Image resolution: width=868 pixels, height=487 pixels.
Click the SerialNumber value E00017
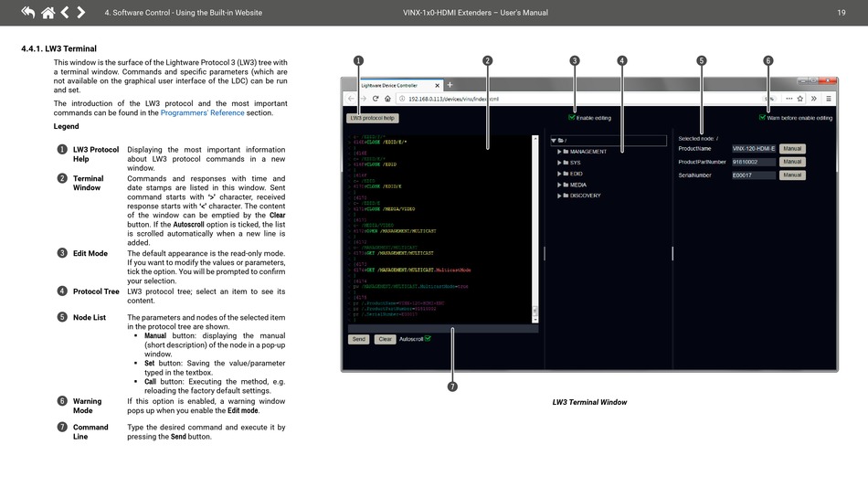[754, 175]
